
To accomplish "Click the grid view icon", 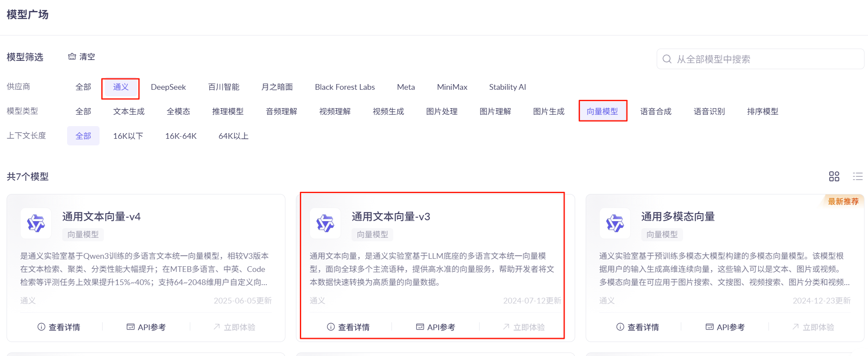I will click(834, 176).
